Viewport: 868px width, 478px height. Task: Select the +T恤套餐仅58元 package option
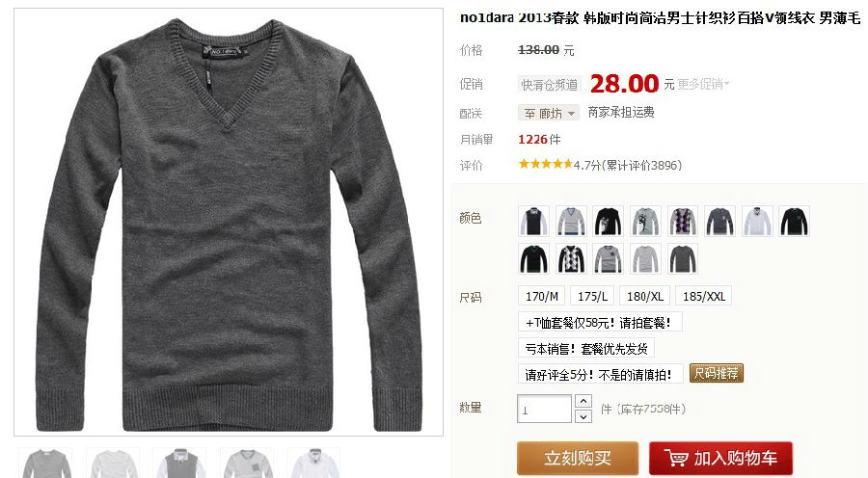pyautogui.click(x=600, y=323)
